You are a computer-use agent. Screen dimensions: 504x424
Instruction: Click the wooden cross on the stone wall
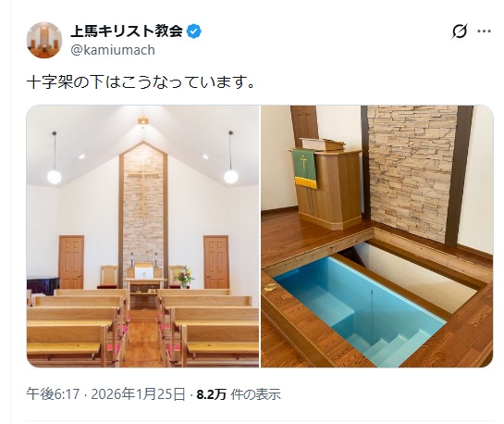(x=143, y=190)
